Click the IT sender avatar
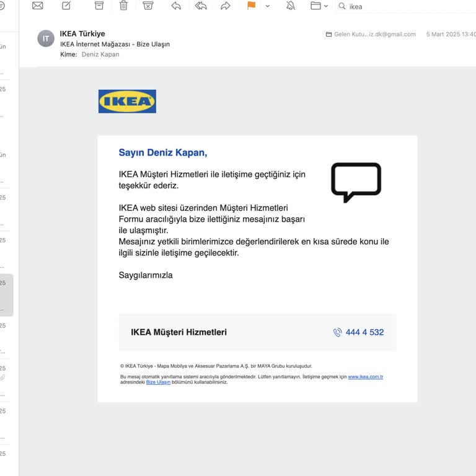The height and width of the screenshot is (476, 476). pyautogui.click(x=46, y=38)
